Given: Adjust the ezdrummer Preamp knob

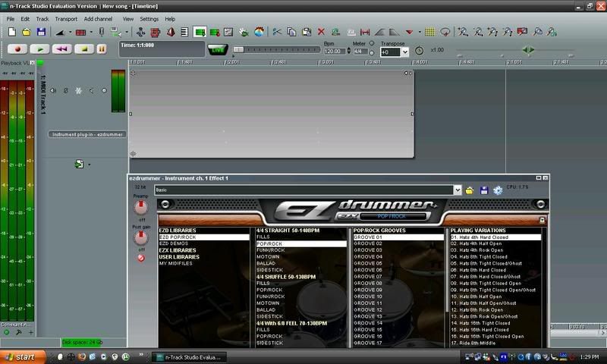Looking at the screenshot, I should coord(141,207).
